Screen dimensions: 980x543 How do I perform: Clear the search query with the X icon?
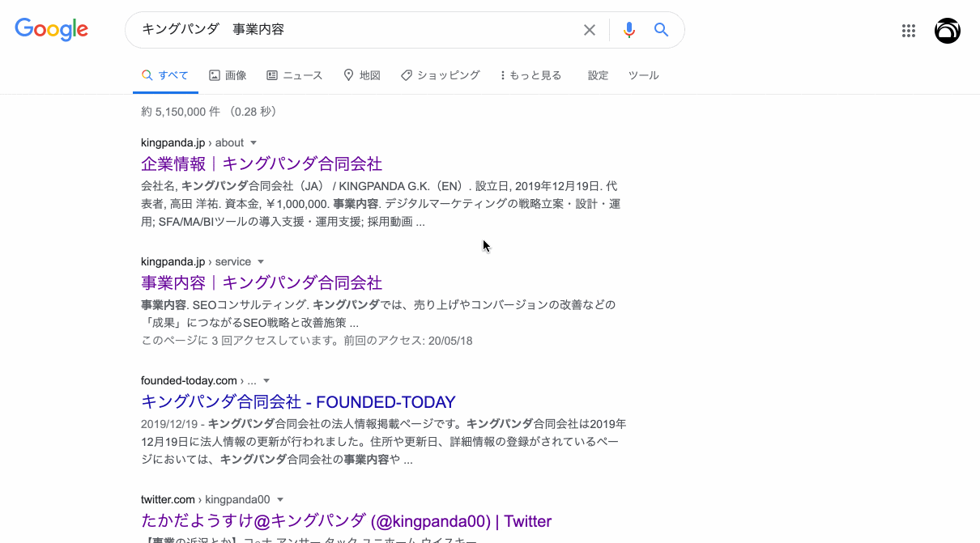point(590,29)
